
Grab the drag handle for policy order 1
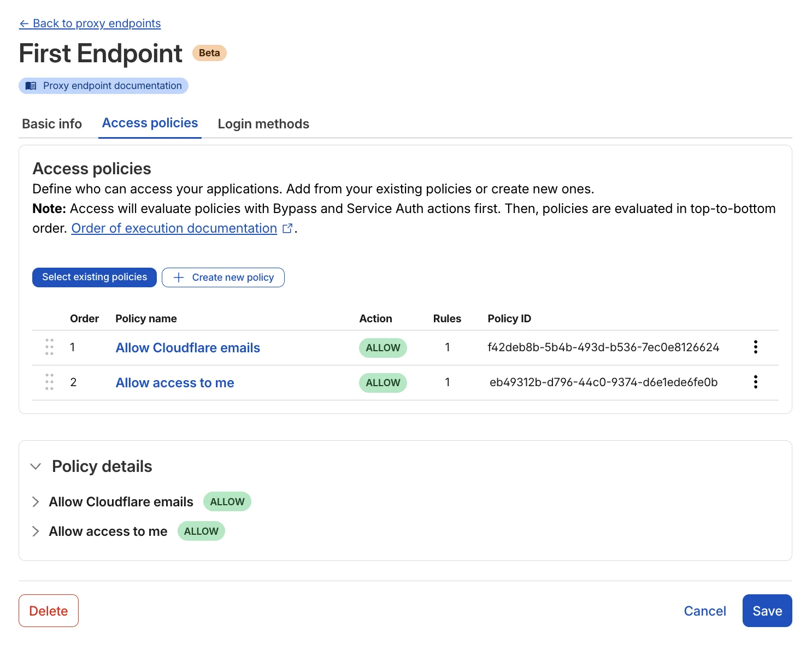point(49,347)
